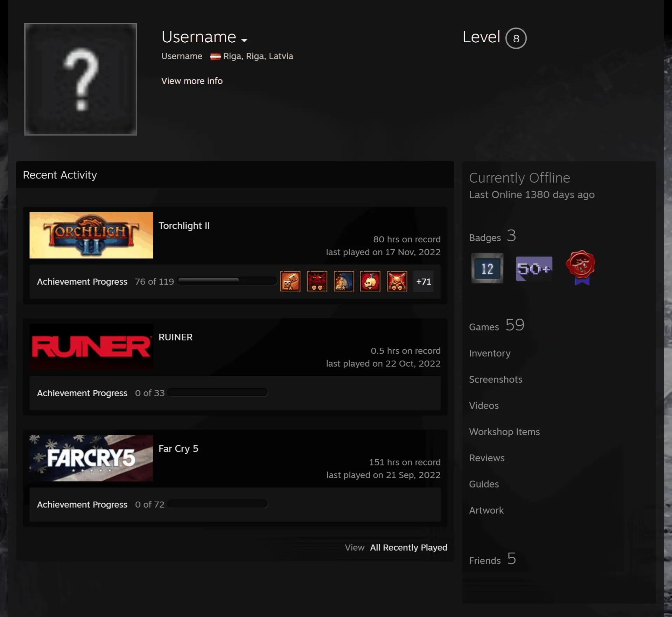
Task: Click the +71 more achievements button
Action: pyautogui.click(x=423, y=281)
